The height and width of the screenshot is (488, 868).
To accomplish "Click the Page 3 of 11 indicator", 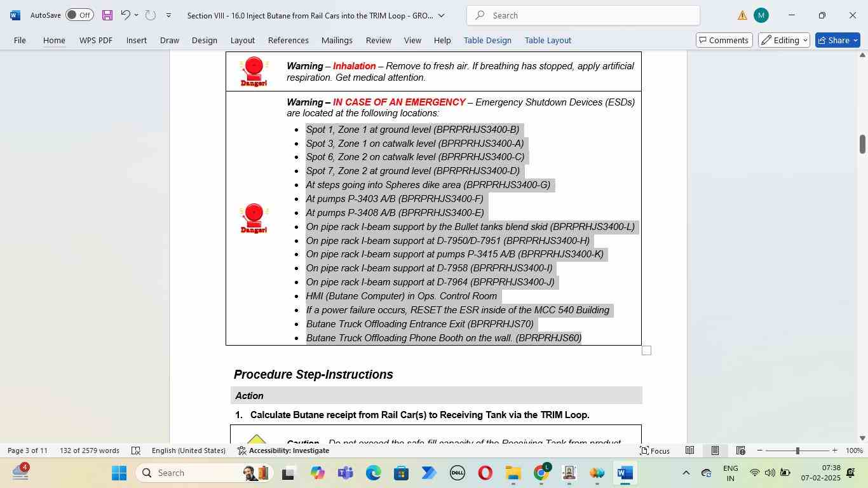I will [27, 451].
